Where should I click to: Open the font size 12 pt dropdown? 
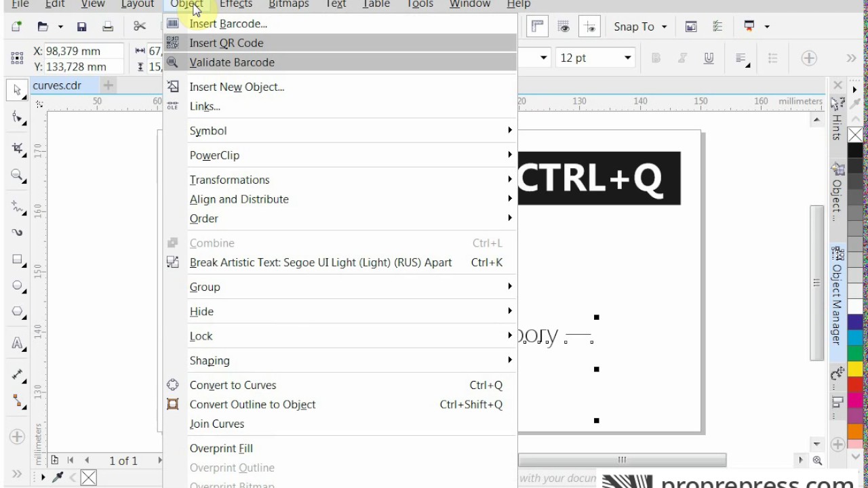627,58
